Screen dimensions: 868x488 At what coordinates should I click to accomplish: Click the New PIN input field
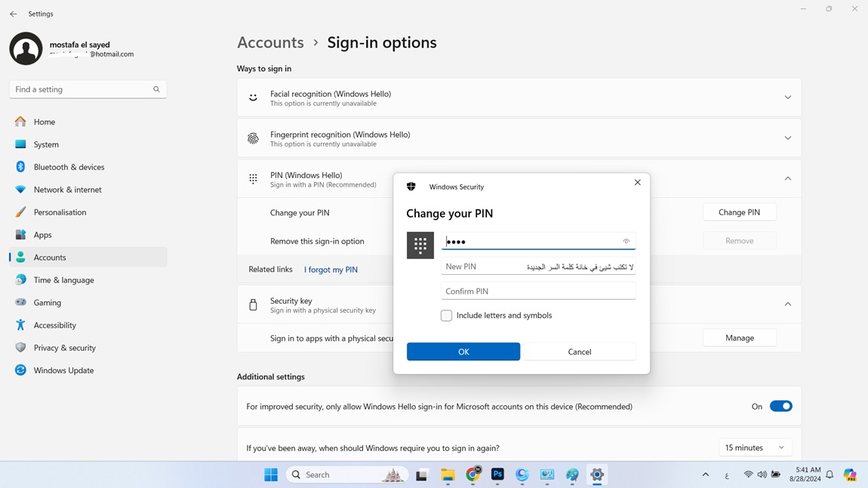click(x=483, y=267)
